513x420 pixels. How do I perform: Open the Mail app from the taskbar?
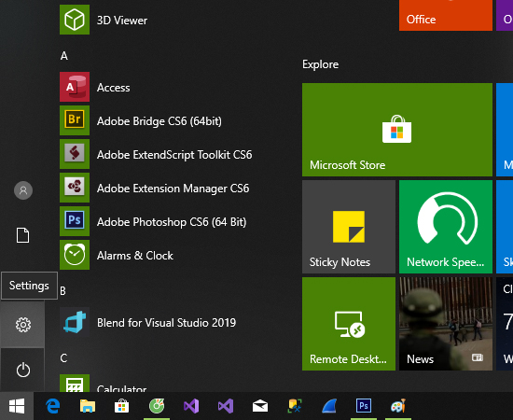pyautogui.click(x=260, y=406)
